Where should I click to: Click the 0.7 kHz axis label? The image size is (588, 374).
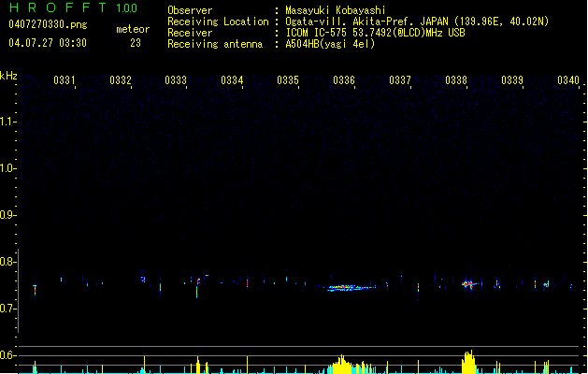(x=7, y=309)
